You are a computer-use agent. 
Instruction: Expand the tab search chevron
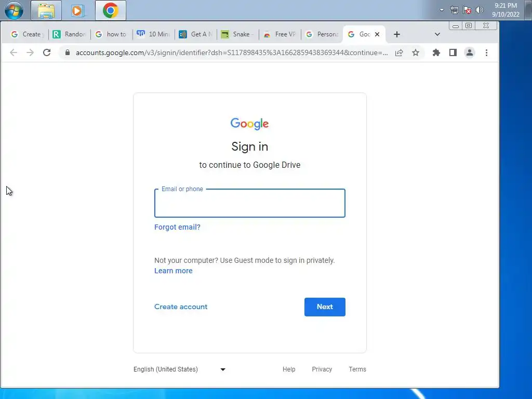[437, 34]
